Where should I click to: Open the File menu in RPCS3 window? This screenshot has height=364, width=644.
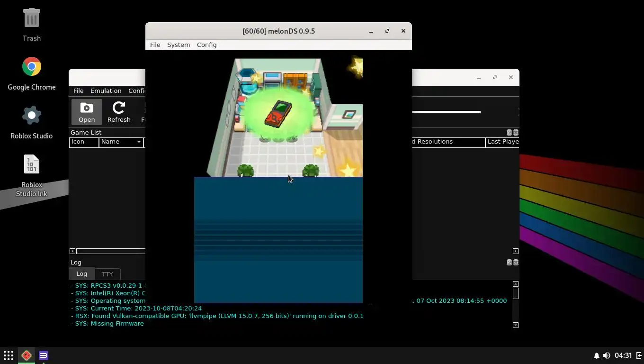click(78, 91)
